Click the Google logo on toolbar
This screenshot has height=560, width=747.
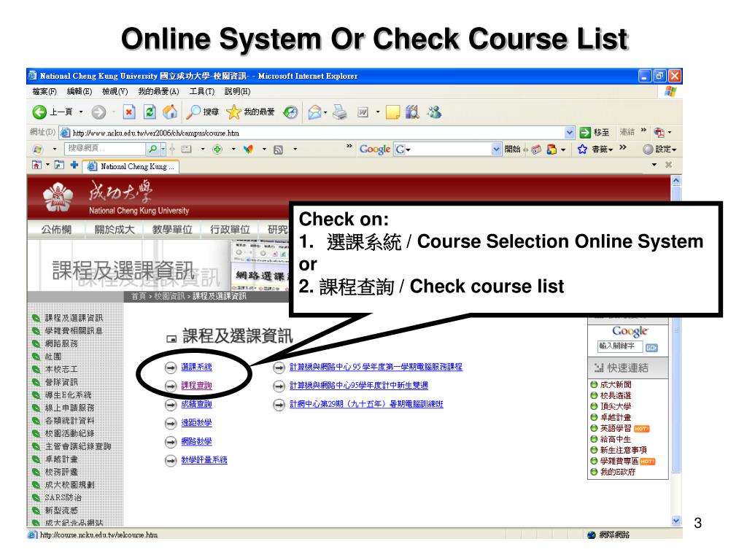[x=375, y=149]
